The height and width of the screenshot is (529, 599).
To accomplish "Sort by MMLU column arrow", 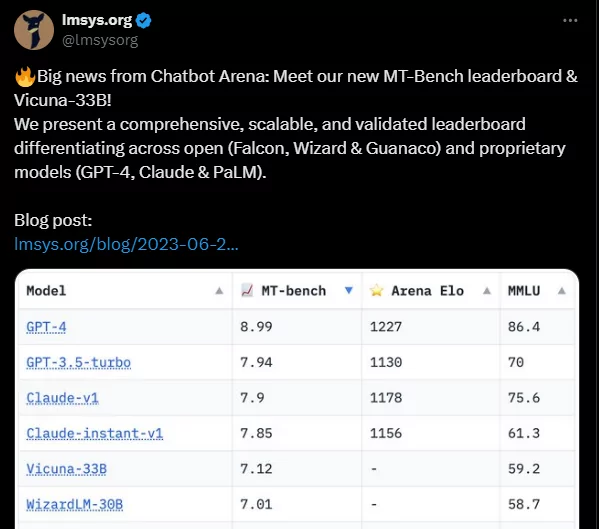I will tap(562, 291).
